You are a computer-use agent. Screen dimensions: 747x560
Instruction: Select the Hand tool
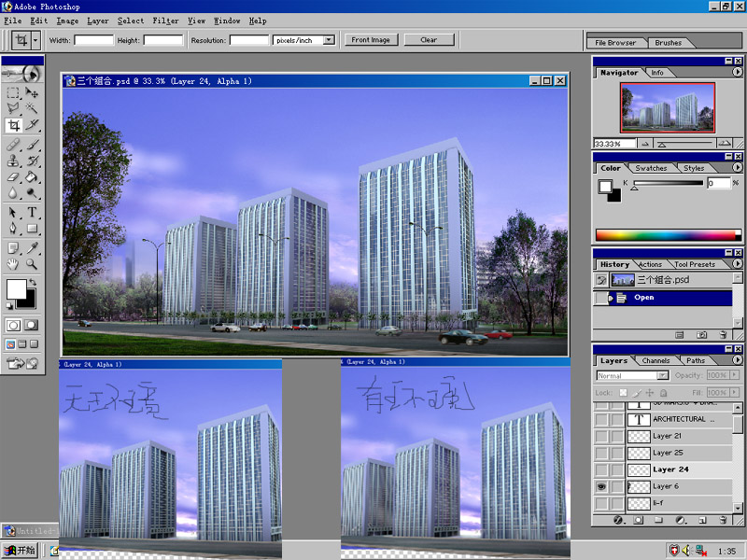coord(13,264)
